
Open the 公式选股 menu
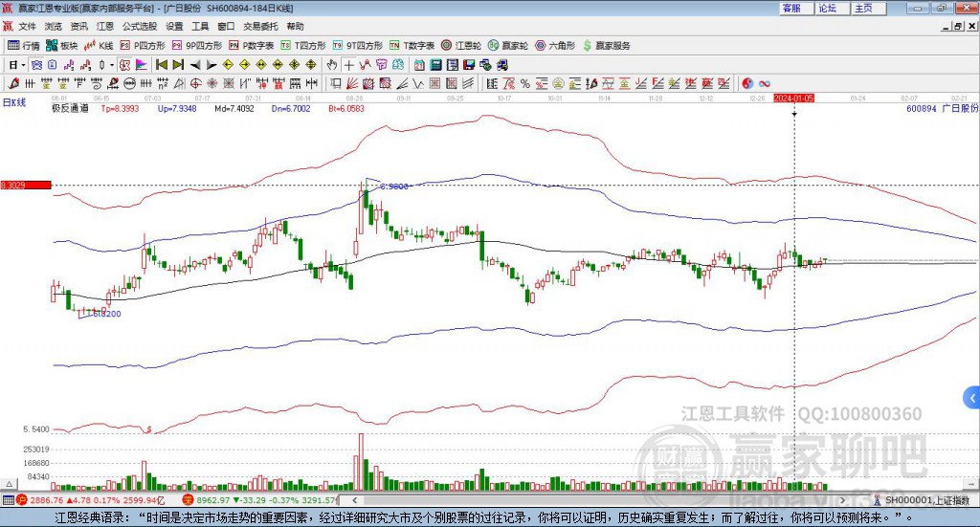pyautogui.click(x=138, y=27)
